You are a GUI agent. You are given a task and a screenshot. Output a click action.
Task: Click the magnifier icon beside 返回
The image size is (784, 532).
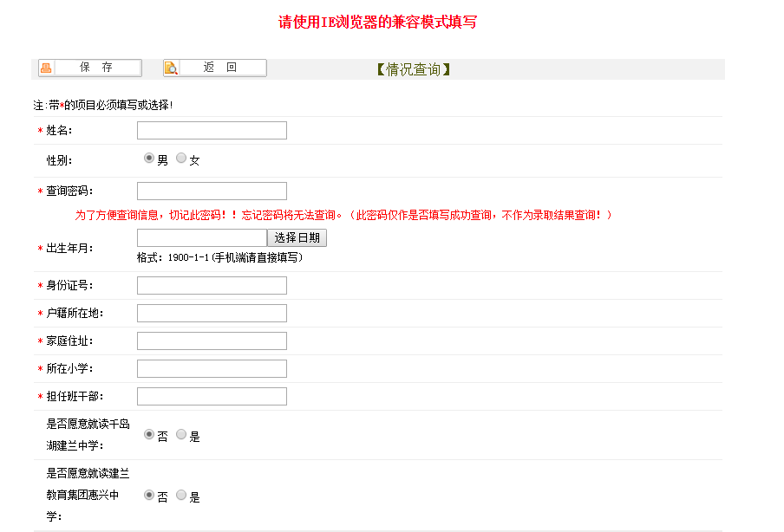(171, 68)
